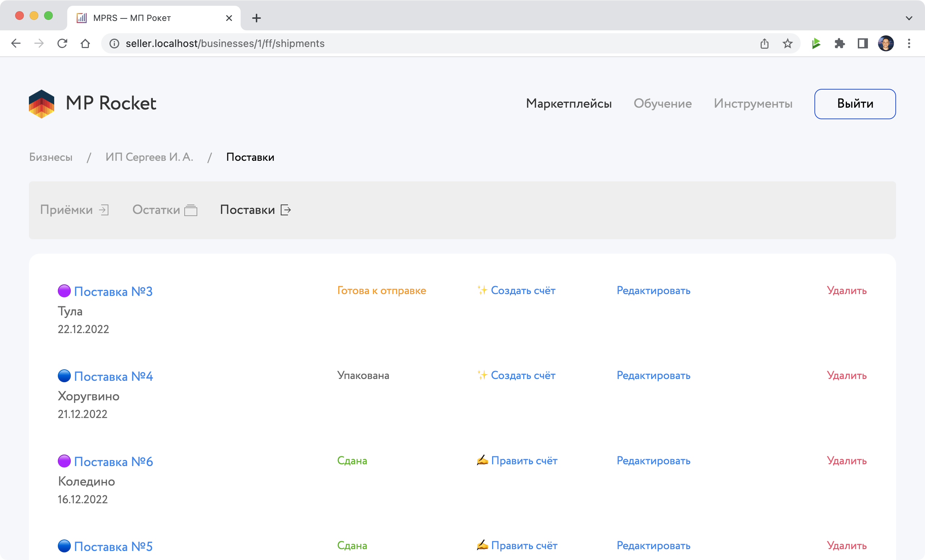Open the Chrome profile avatar
This screenshot has height=560, width=925.
[886, 44]
